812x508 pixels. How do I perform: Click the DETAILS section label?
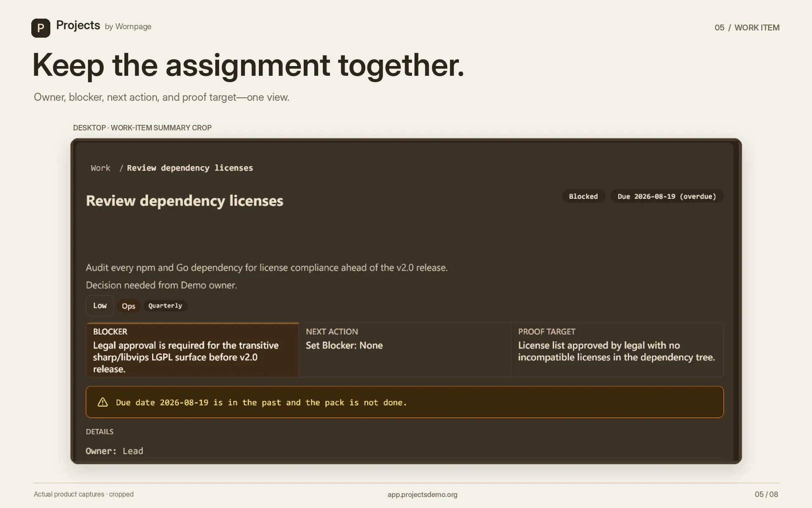pos(100,432)
